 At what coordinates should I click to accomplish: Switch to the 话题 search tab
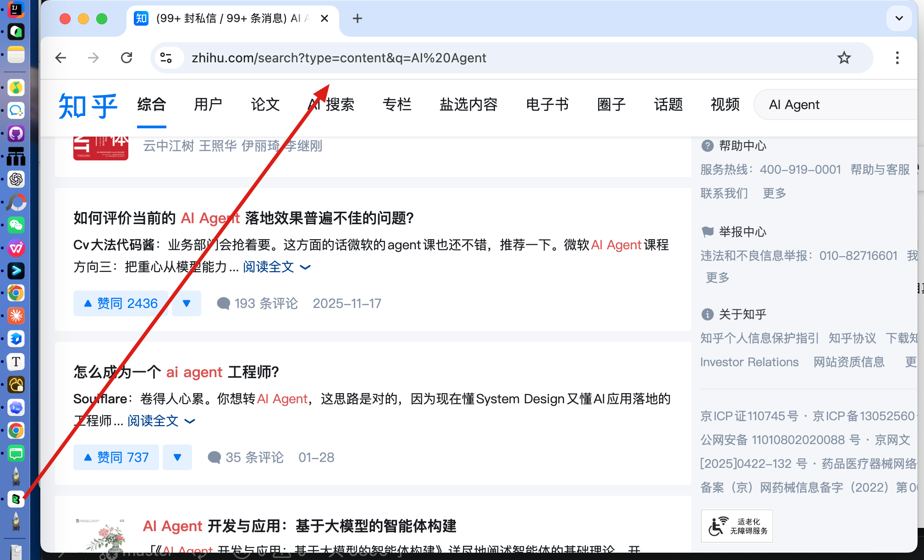click(x=668, y=104)
